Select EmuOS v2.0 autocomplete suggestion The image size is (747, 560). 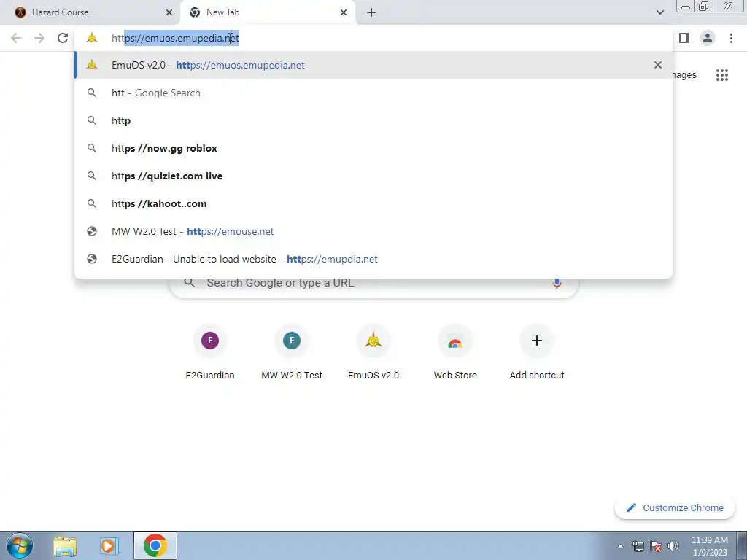click(373, 65)
